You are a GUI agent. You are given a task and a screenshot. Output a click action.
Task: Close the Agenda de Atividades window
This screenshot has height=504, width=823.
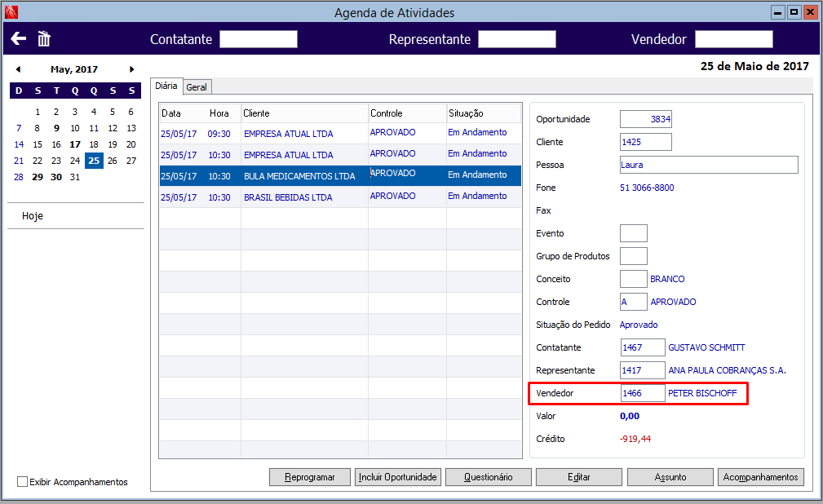811,12
